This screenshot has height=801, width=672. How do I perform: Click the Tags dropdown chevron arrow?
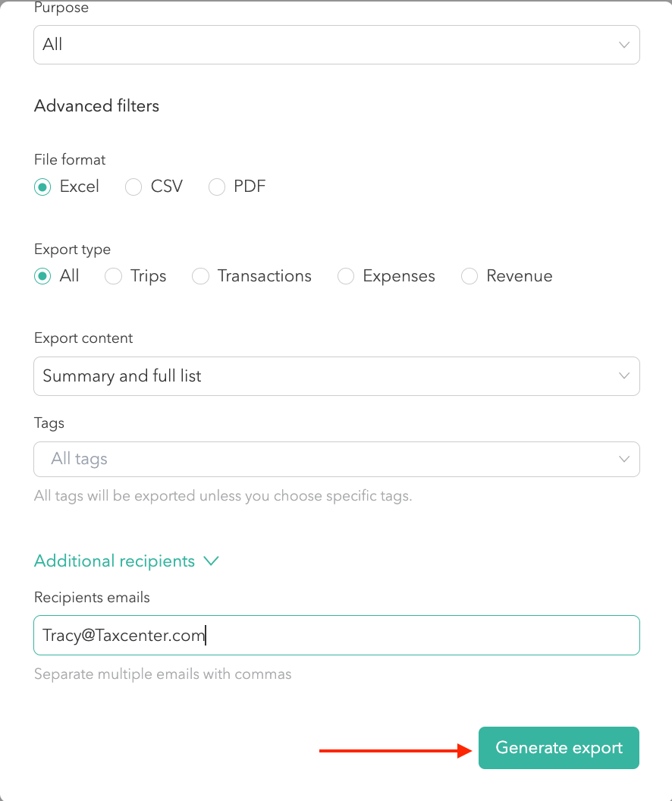coord(624,459)
